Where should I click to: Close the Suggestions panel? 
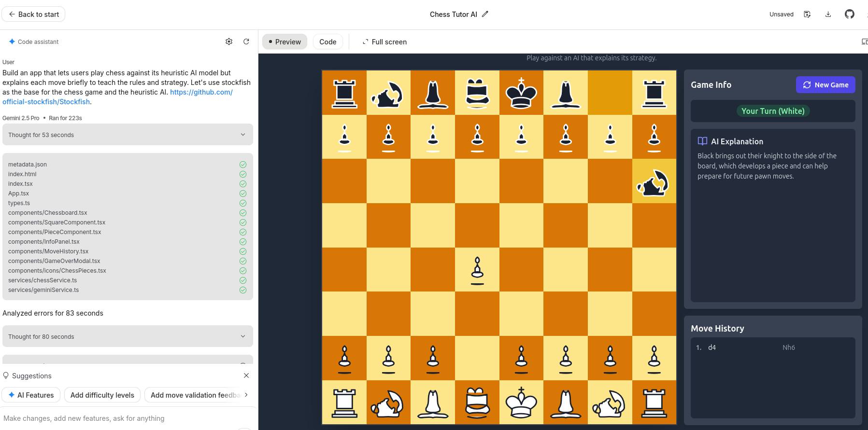[x=246, y=375]
